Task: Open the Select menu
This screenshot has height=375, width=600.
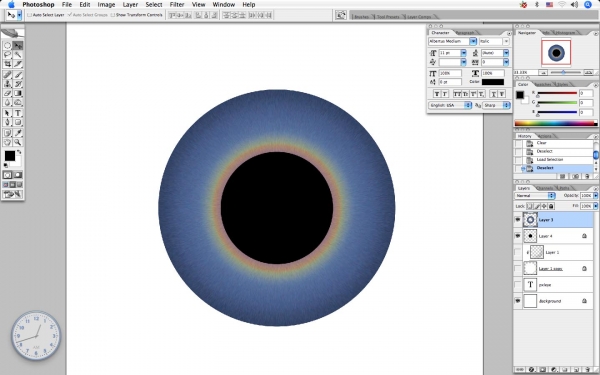Action: click(x=154, y=5)
